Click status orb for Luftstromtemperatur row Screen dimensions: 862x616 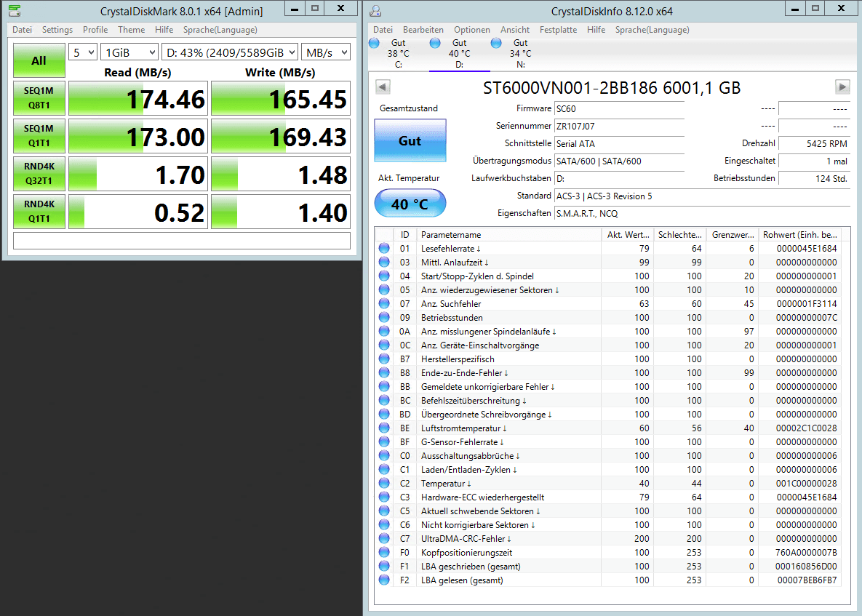384,428
